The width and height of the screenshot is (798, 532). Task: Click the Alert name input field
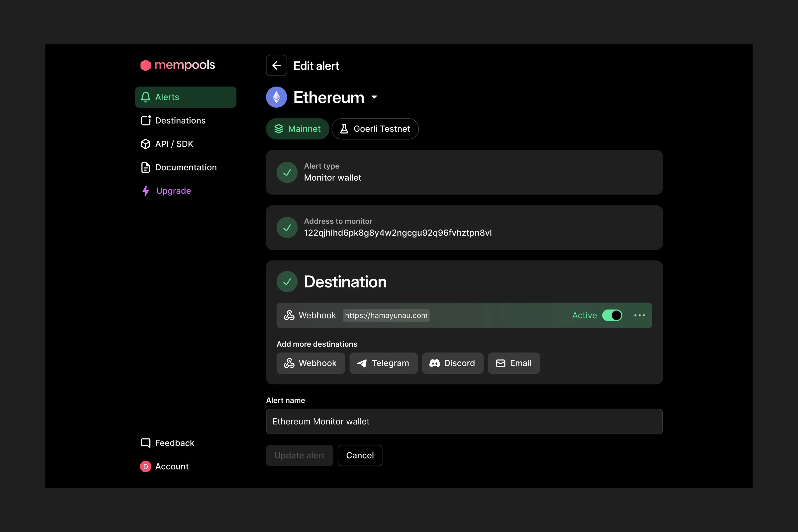point(464,422)
